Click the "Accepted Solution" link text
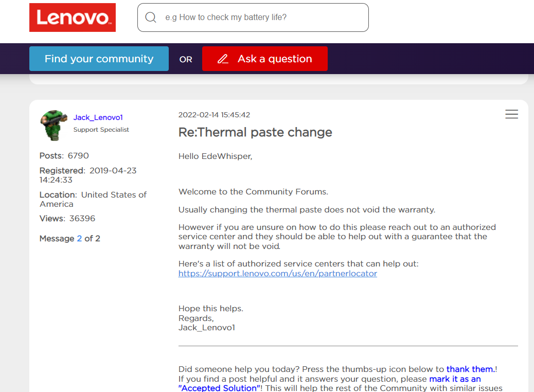 click(x=219, y=388)
